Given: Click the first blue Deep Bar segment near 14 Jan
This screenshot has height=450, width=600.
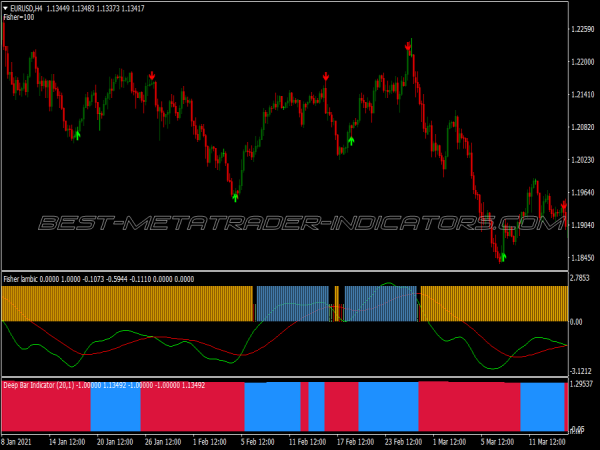Looking at the screenshot, I should (x=115, y=406).
